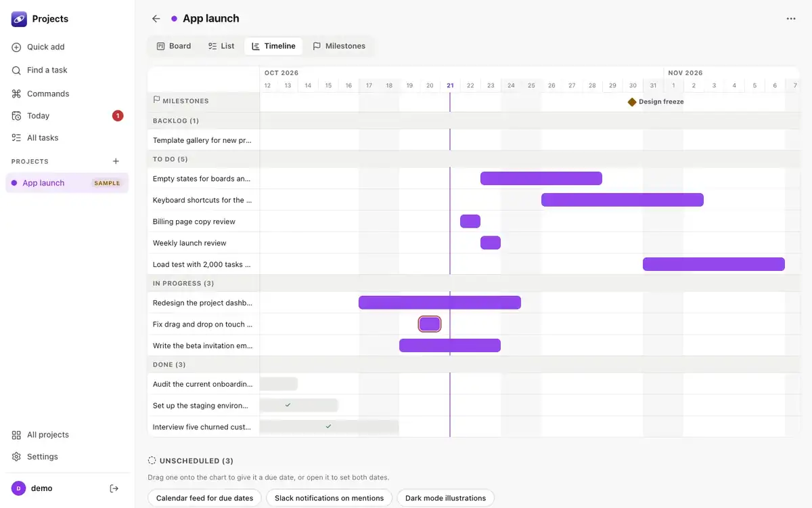Collapse the IN PROGRESS (3) group
The height and width of the screenshot is (508, 812).
183,283
